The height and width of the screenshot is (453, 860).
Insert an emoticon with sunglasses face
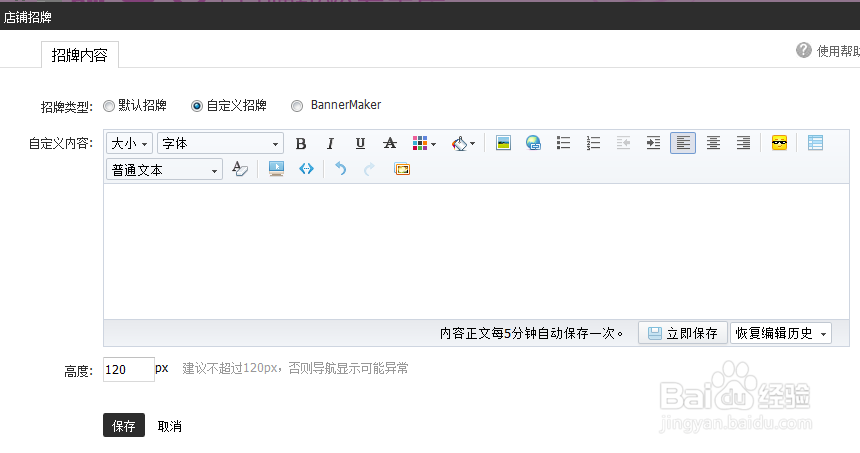coord(779,143)
